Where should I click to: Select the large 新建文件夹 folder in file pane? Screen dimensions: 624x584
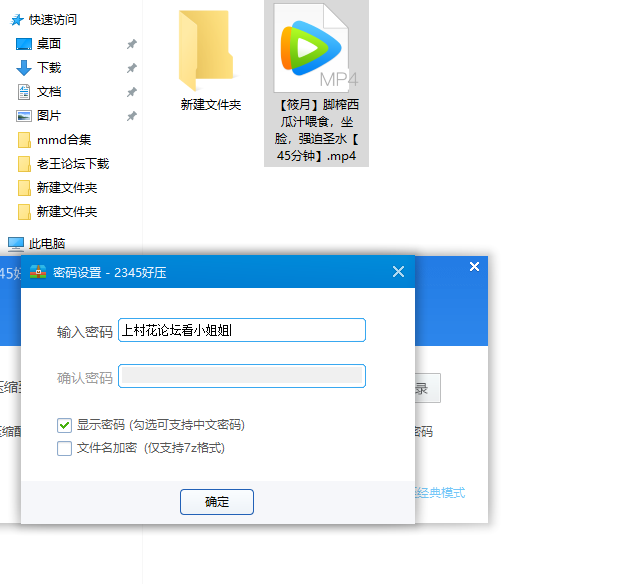(x=210, y=60)
